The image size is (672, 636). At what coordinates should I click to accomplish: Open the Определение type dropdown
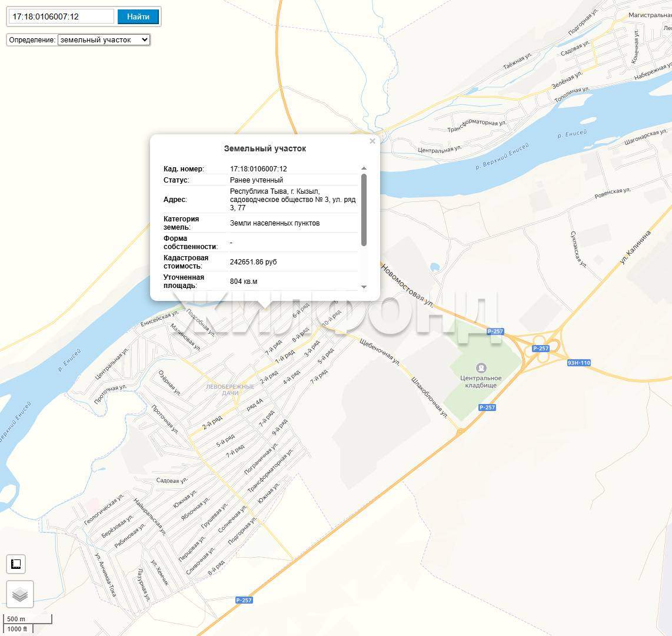[x=104, y=40]
